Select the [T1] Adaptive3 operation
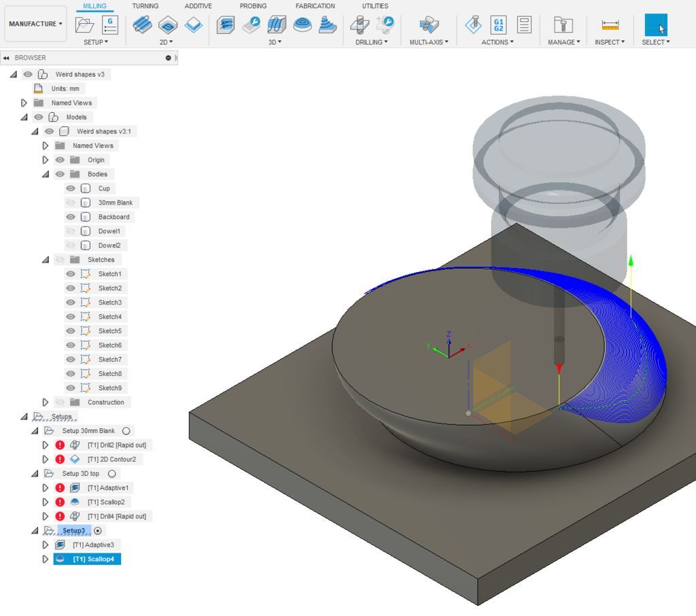The width and height of the screenshot is (696, 616). coord(93,545)
